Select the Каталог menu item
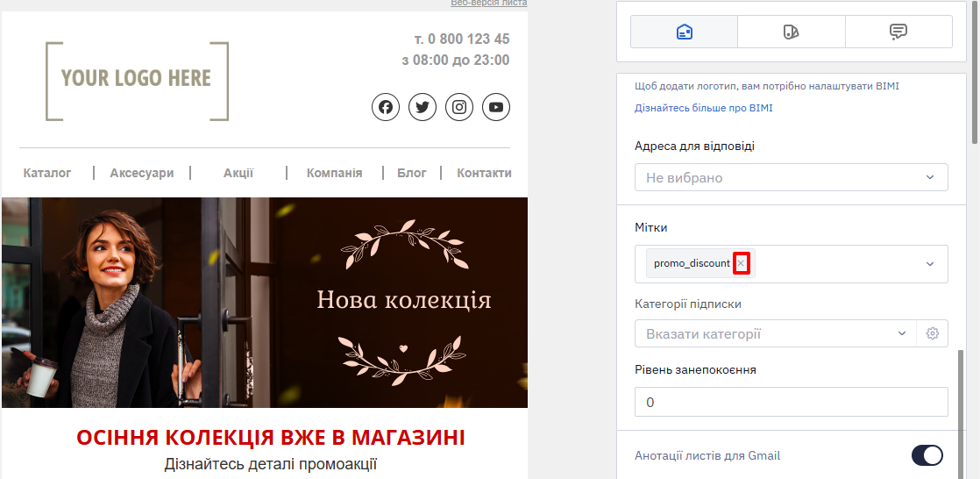 click(47, 173)
